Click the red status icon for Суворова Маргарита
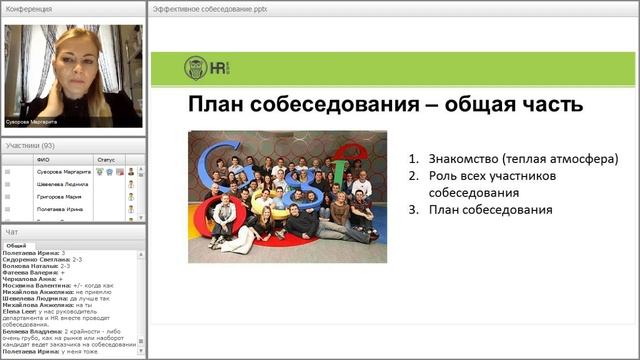The image size is (640, 360). (120, 172)
